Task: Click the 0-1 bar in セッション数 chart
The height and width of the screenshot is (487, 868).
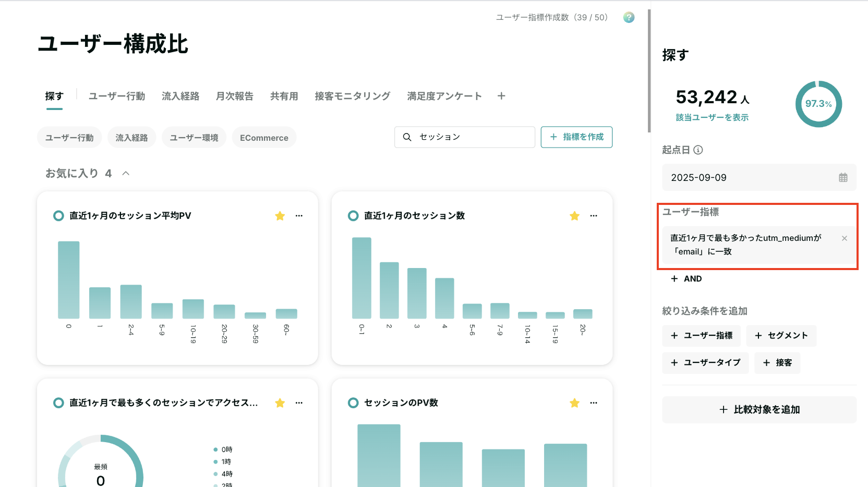Action: pyautogui.click(x=361, y=278)
